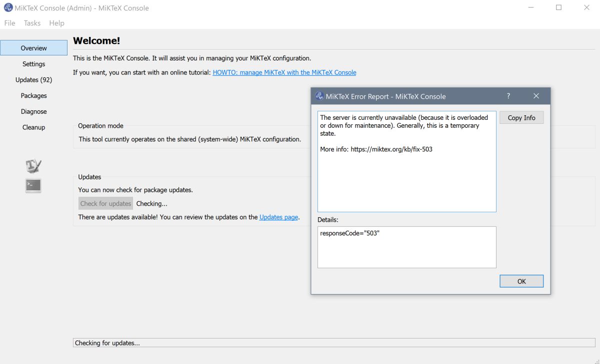600x364 pixels.
Task: Select the Overview page in sidebar
Action: pyautogui.click(x=33, y=48)
